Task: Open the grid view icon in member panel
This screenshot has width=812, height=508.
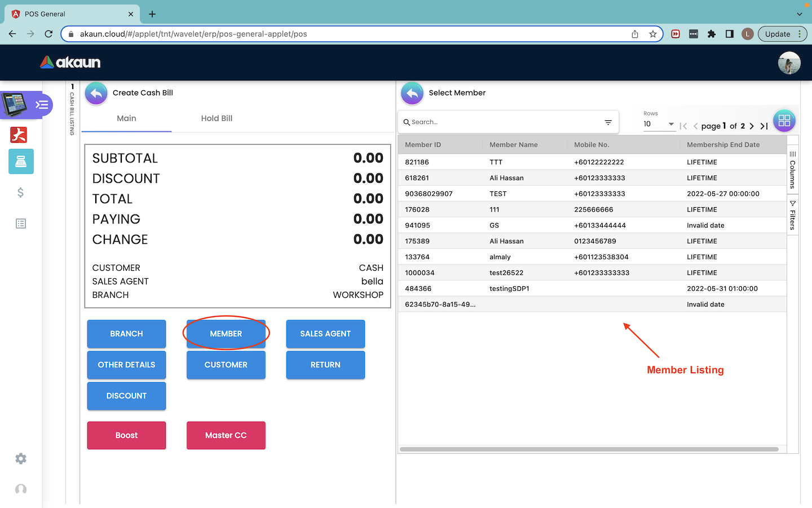Action: pos(784,120)
